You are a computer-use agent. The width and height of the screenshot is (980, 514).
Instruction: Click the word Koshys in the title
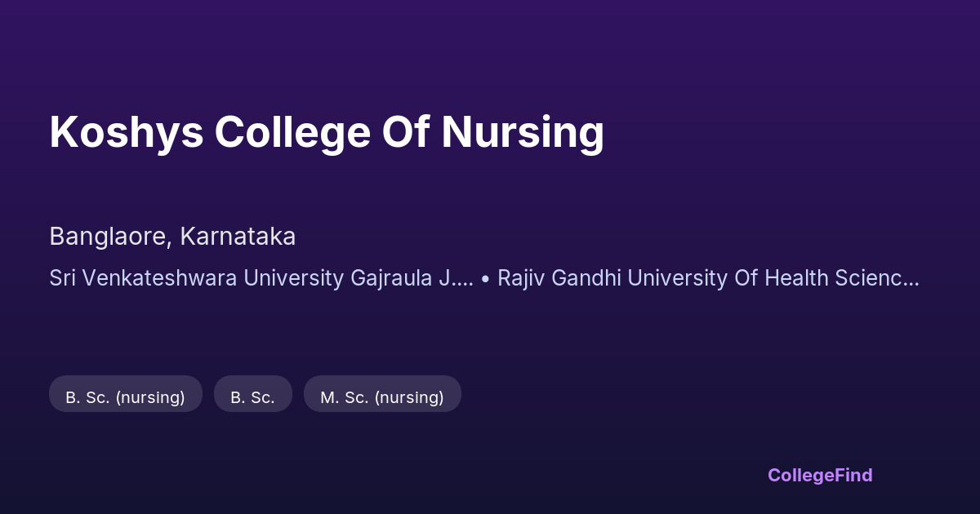(127, 132)
